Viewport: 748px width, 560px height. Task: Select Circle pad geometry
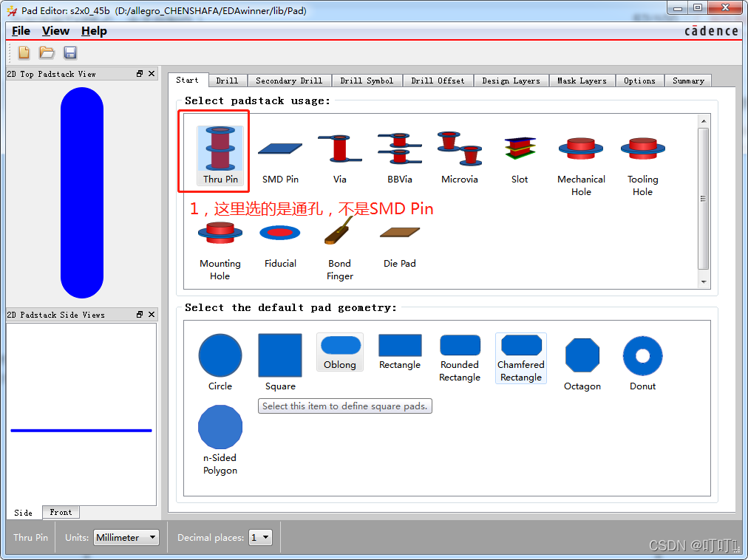[220, 363]
